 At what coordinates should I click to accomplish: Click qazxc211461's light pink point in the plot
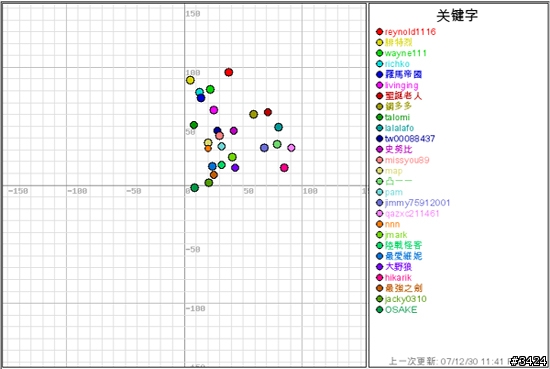click(291, 148)
